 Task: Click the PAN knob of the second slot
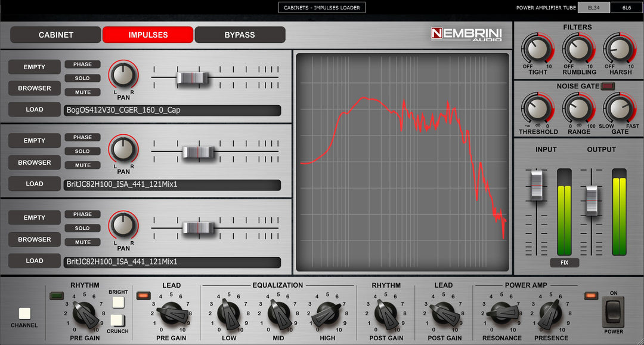(x=123, y=149)
